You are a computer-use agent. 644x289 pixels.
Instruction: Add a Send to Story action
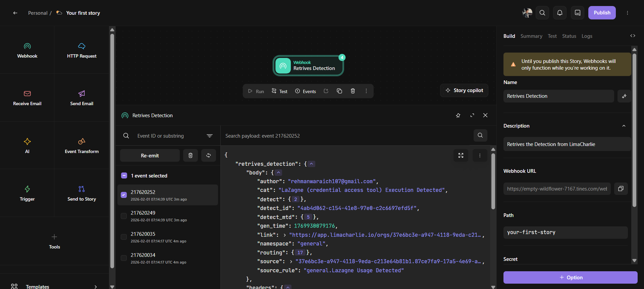click(x=82, y=193)
